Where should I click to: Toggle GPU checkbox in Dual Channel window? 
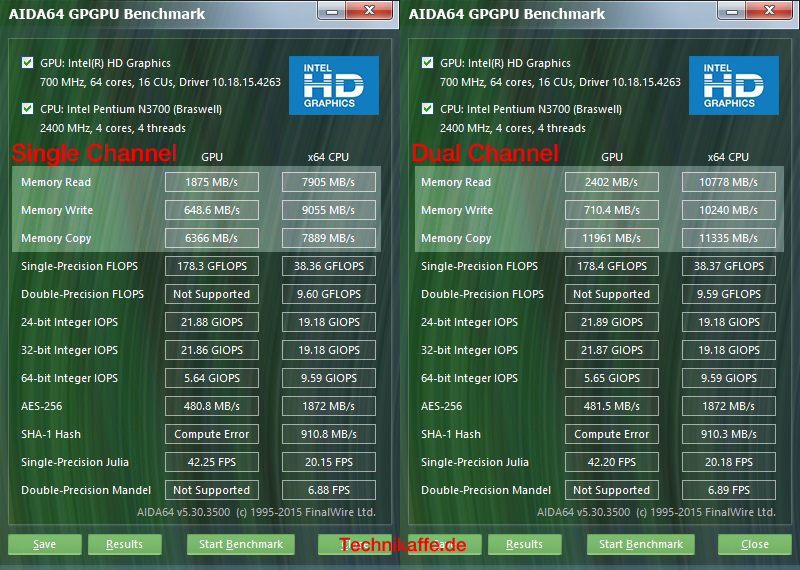coord(428,63)
